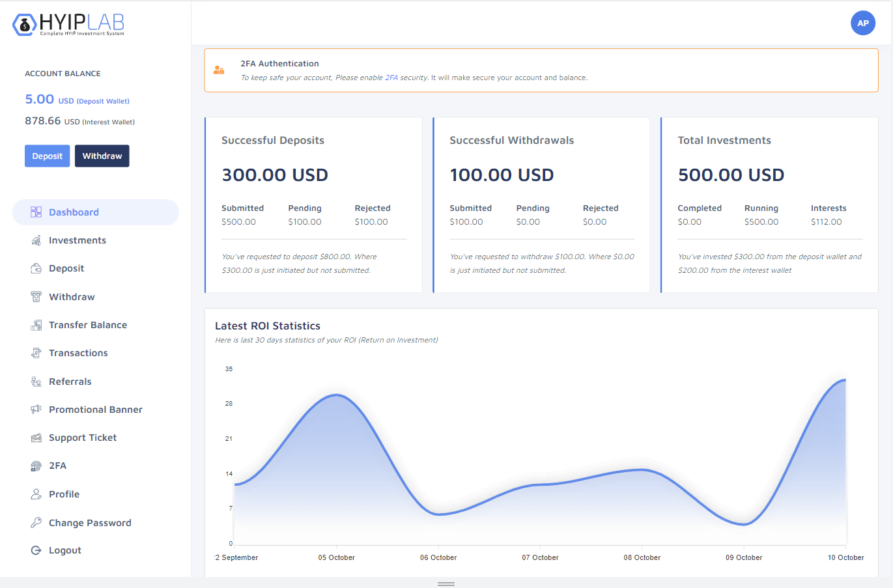The height and width of the screenshot is (588, 893).
Task: Click the Promotional Banner megaphone icon
Action: pyautogui.click(x=36, y=410)
